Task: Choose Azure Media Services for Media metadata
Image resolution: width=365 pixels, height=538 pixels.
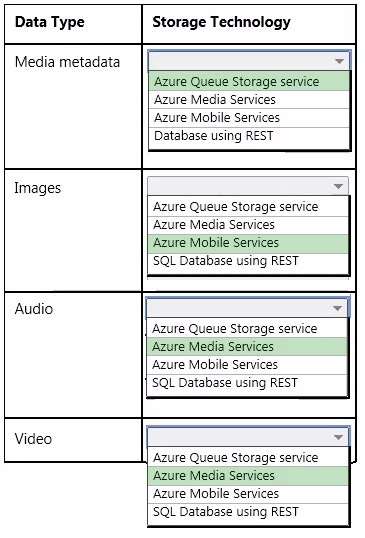Action: pyautogui.click(x=249, y=100)
